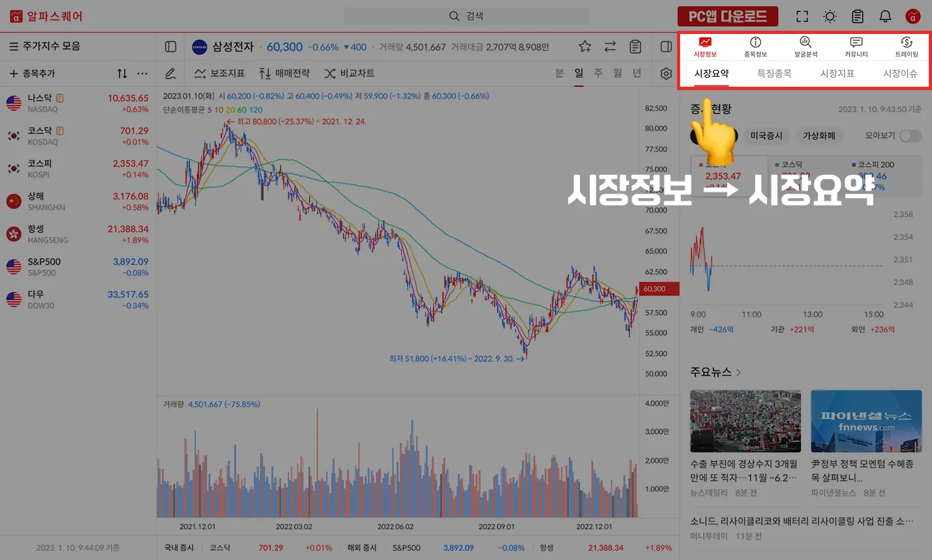The width and height of the screenshot is (932, 560).
Task: Click the Samsung logo beside 삼성전자
Action: pyautogui.click(x=200, y=47)
